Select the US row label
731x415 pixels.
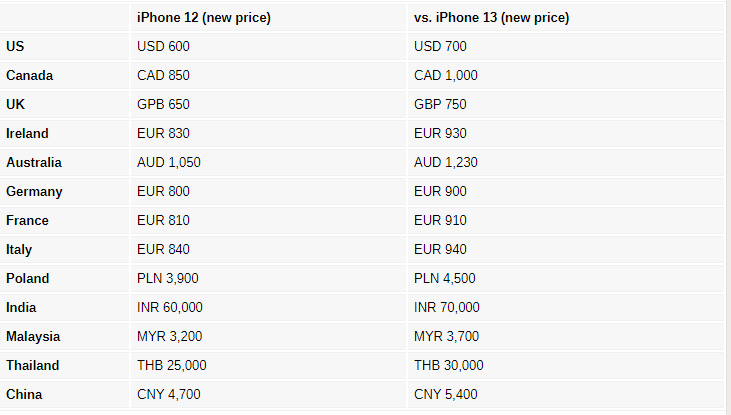pyautogui.click(x=15, y=46)
